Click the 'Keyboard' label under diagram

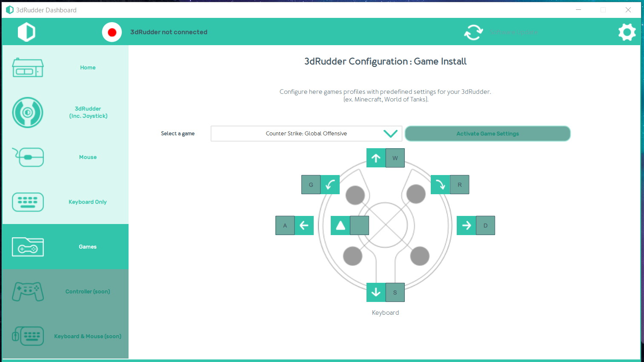tap(385, 313)
